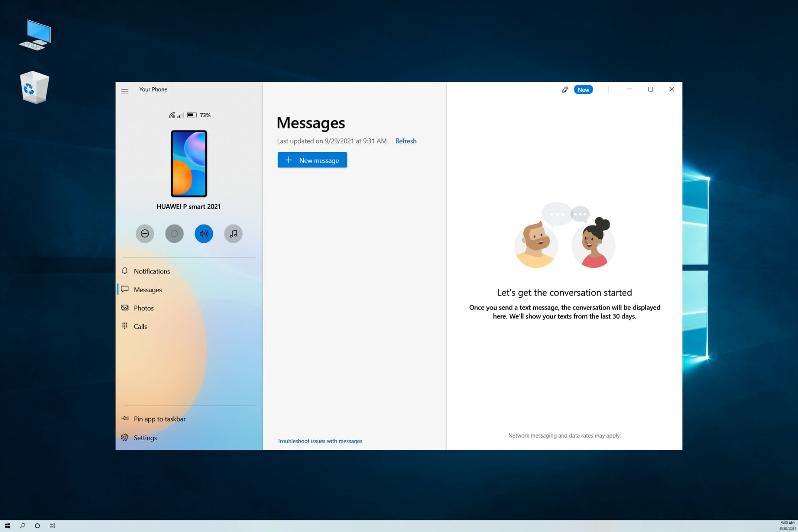Click the Notifications bell icon
The height and width of the screenshot is (532, 798).
pos(125,271)
